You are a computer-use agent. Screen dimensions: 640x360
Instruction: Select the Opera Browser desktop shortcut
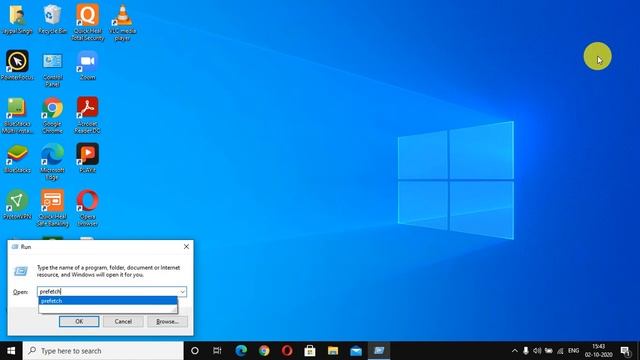pos(87,208)
